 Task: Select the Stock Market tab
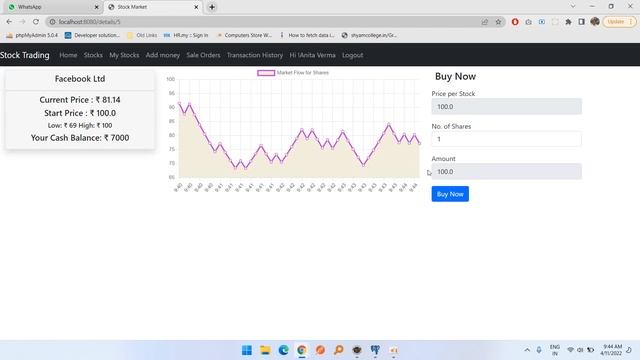click(x=153, y=7)
